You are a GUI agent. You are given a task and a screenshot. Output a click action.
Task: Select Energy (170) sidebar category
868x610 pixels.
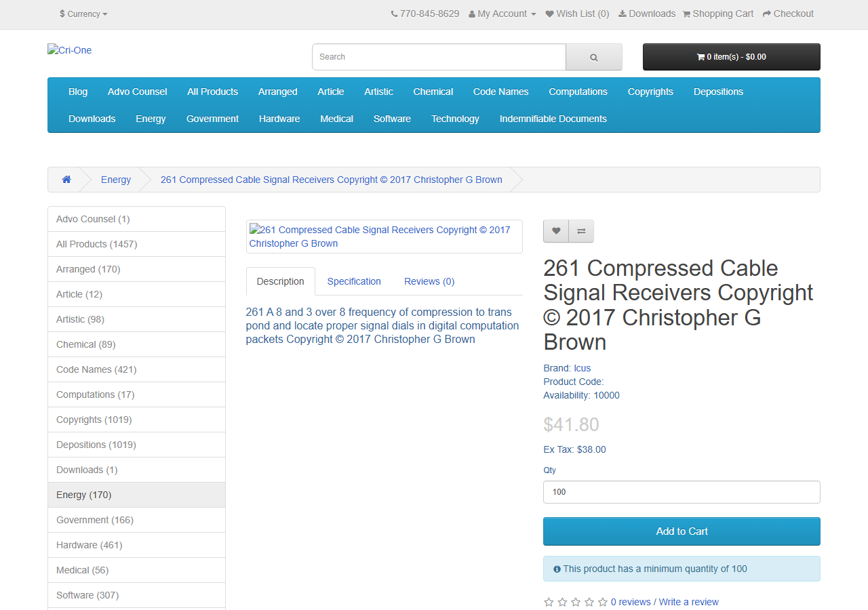click(136, 495)
